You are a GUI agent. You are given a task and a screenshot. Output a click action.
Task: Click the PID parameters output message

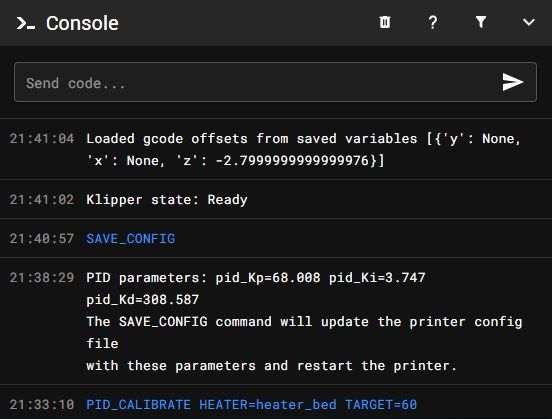pos(304,321)
